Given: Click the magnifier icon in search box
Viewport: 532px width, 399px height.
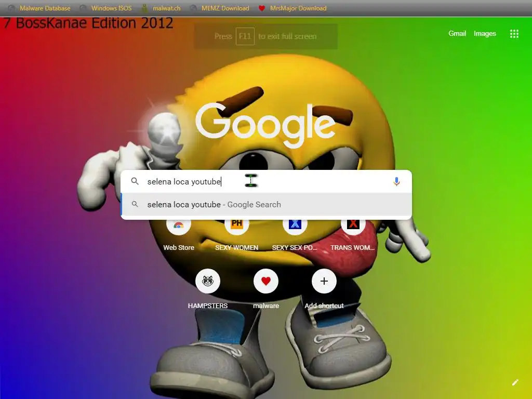Looking at the screenshot, I should click(x=135, y=181).
